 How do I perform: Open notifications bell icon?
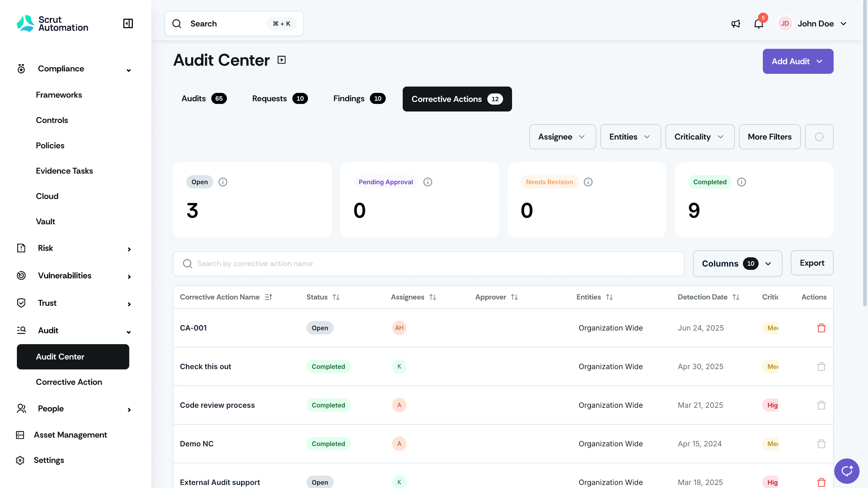point(759,24)
